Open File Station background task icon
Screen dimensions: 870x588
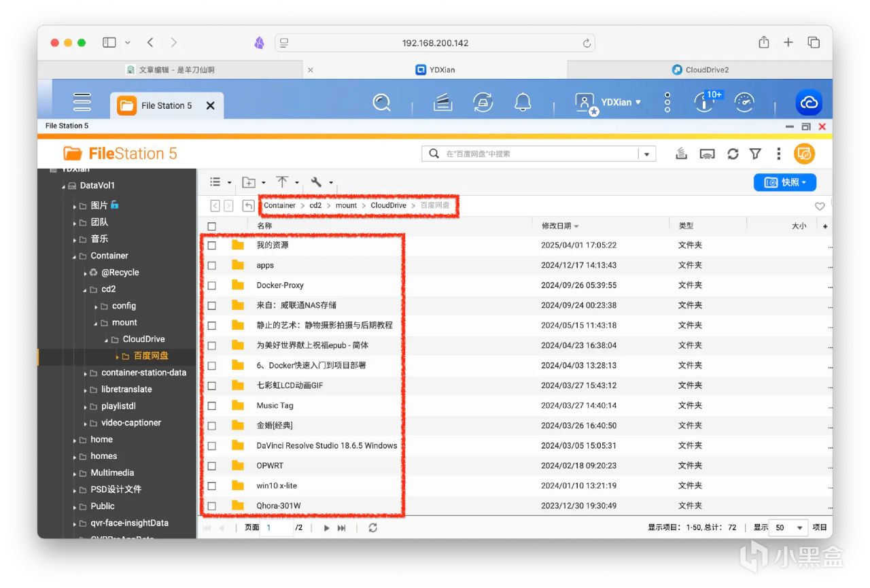click(681, 154)
